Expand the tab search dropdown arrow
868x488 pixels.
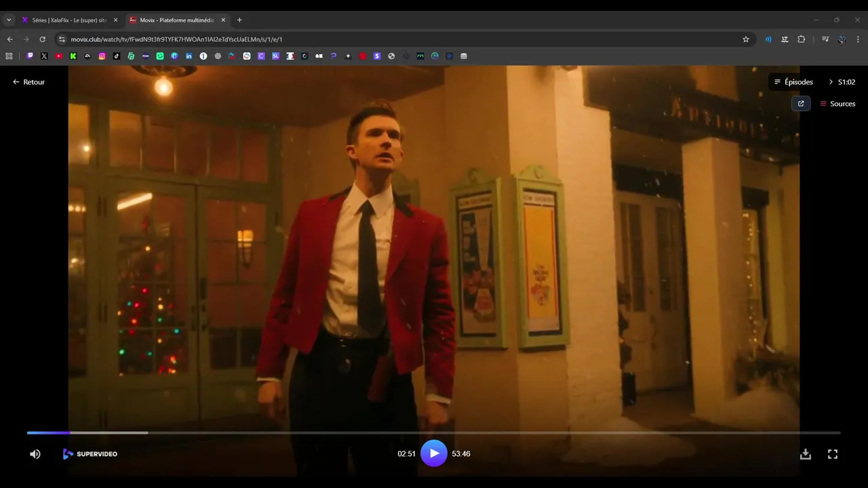coord(9,20)
